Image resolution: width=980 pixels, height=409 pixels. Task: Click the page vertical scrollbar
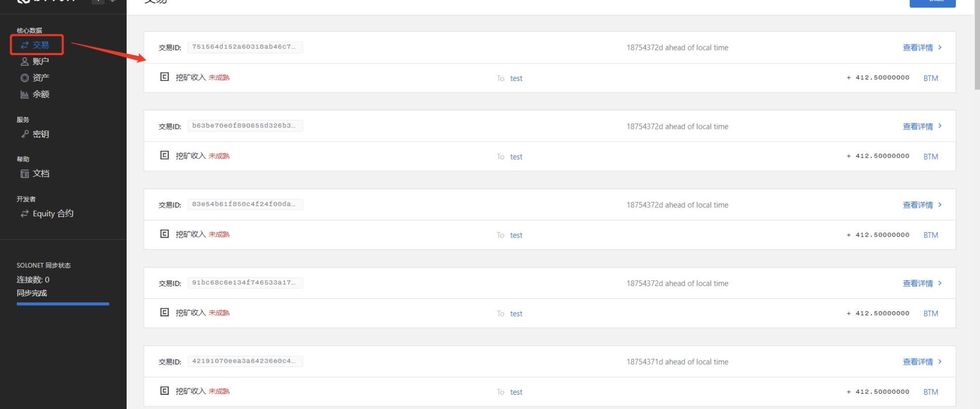977,44
